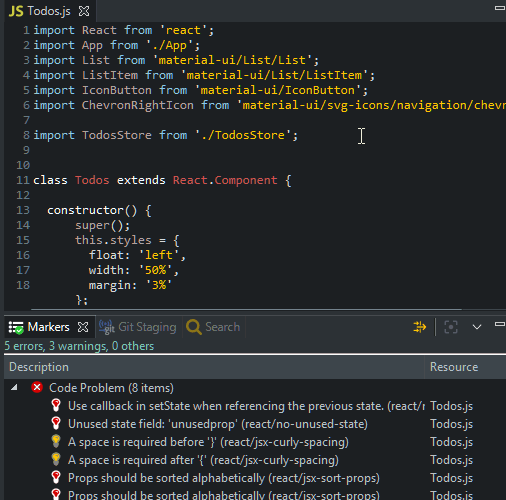
Task: Select 'A space is required before }' warning
Action: [208, 442]
